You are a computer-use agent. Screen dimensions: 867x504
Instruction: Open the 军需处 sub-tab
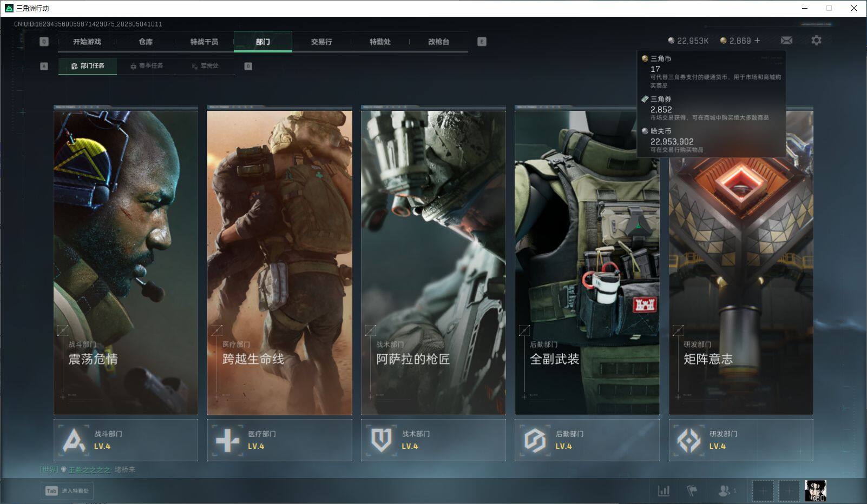pos(206,66)
